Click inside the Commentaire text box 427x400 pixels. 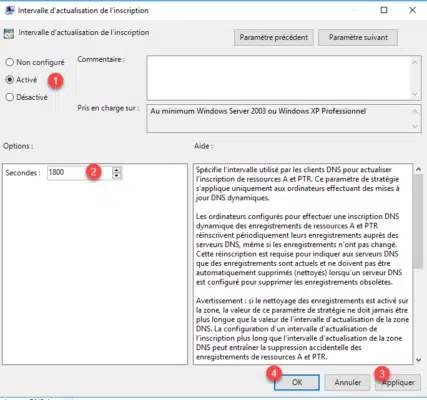(x=279, y=78)
